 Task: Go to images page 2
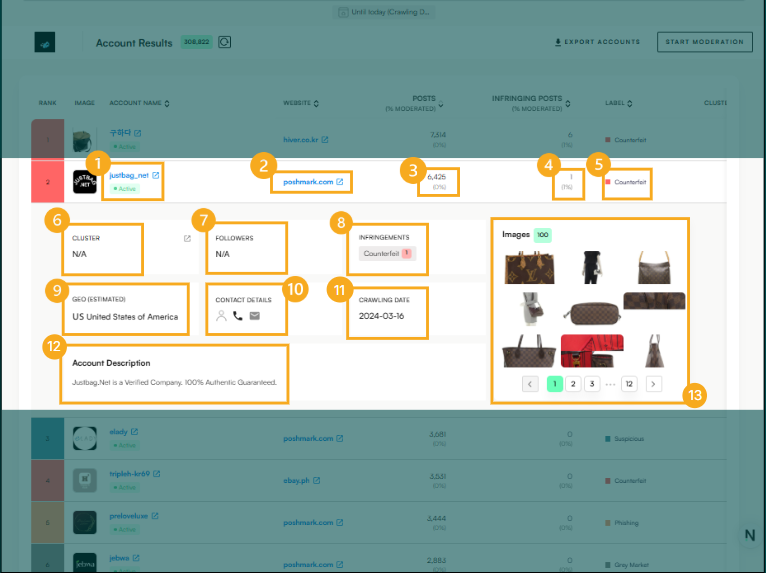(x=573, y=384)
